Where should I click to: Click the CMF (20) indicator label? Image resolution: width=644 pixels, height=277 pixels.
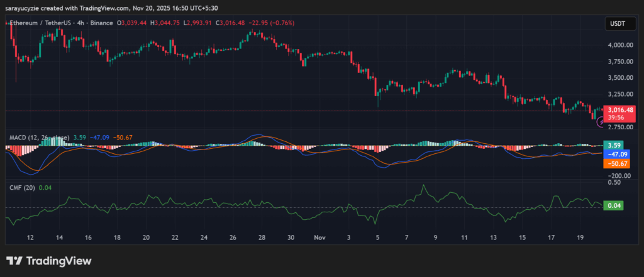pyautogui.click(x=21, y=187)
